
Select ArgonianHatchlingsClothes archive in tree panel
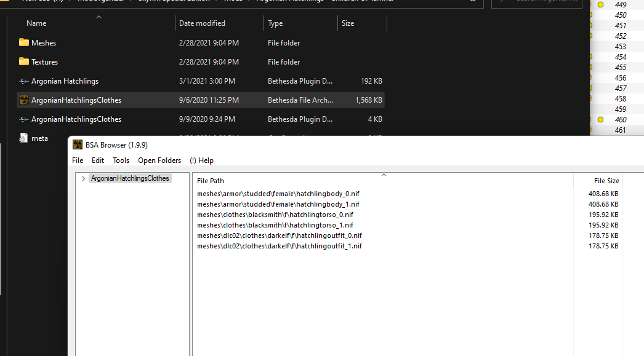(130, 178)
